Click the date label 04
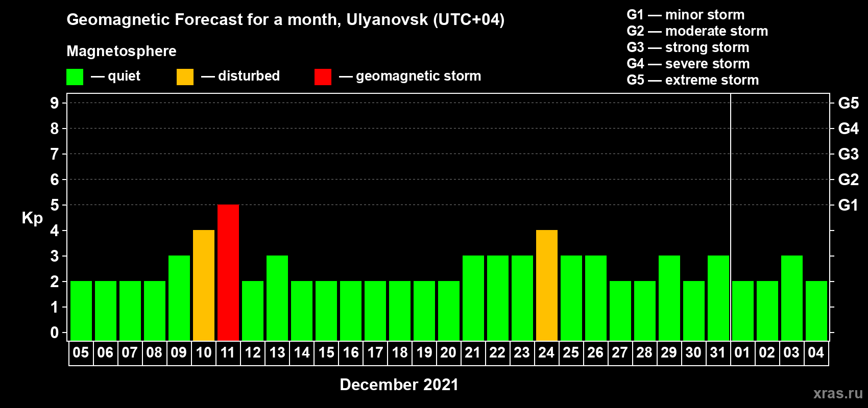 coord(816,353)
